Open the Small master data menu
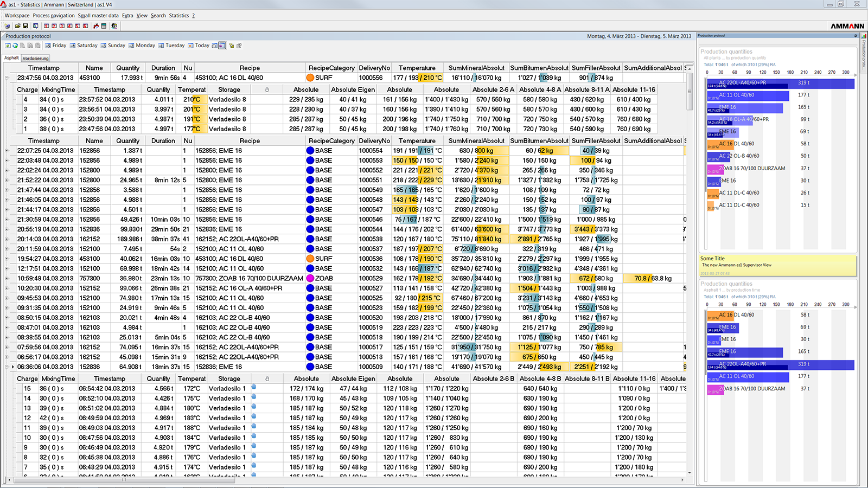 (98, 16)
